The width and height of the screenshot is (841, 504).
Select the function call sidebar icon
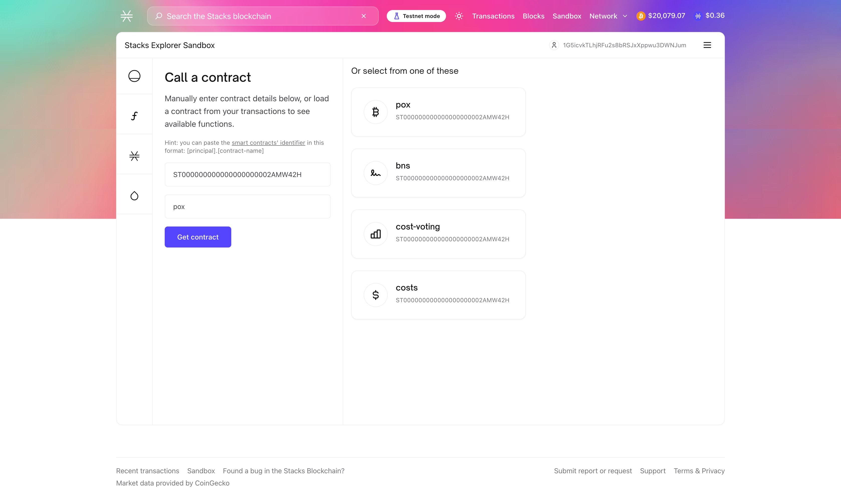tap(134, 116)
